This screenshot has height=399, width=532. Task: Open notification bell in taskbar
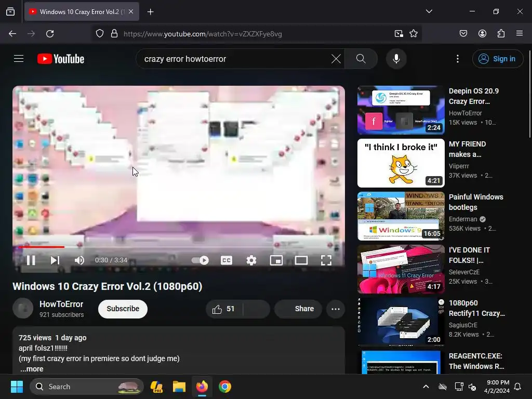click(x=518, y=387)
